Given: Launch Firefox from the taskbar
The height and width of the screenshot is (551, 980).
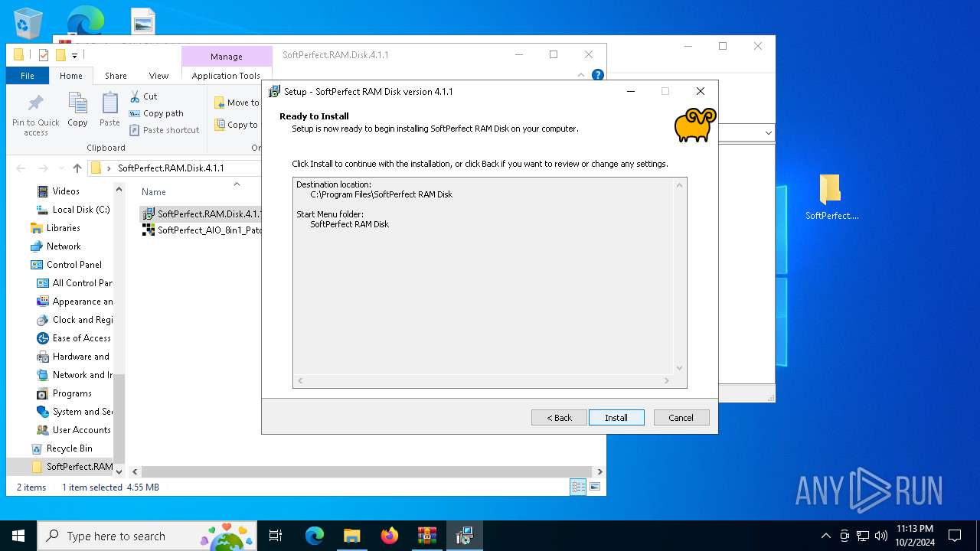Looking at the screenshot, I should (390, 536).
